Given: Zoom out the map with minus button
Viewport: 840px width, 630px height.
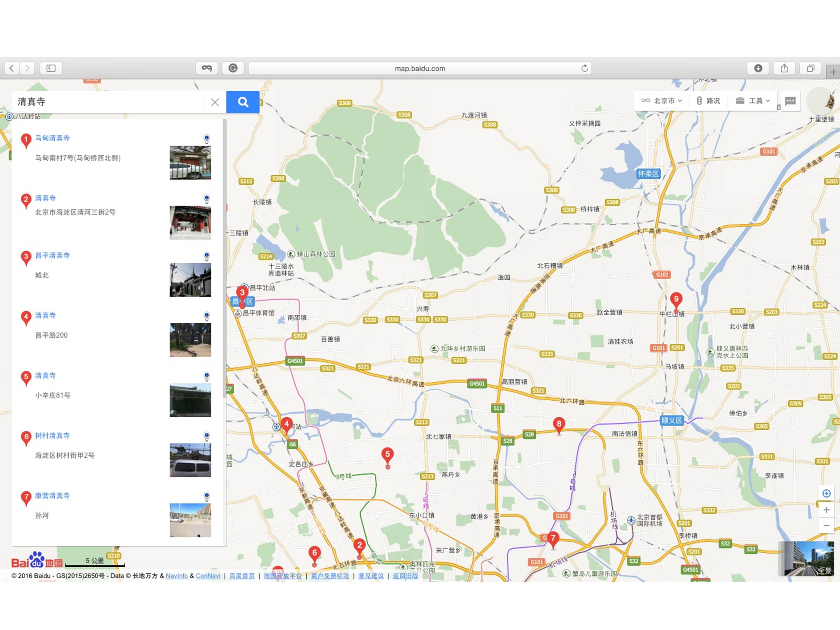Looking at the screenshot, I should point(826,526).
